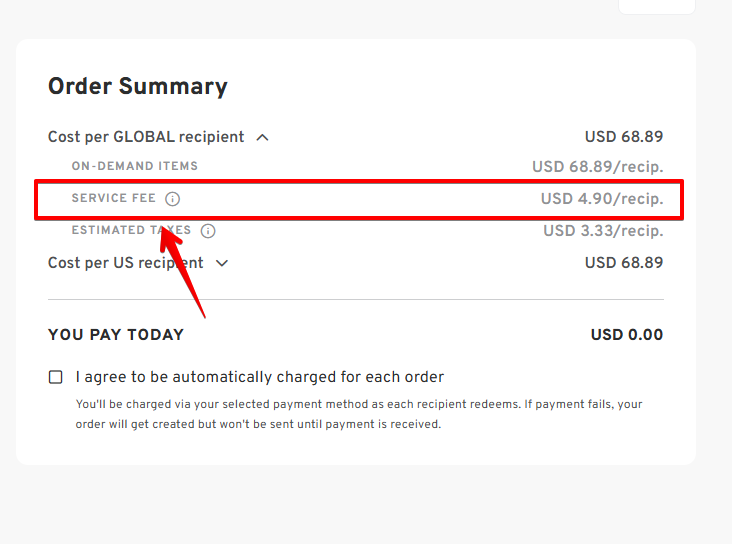The height and width of the screenshot is (544, 732).
Task: Check the automatic charge agreement checkbox
Action: pos(56,377)
